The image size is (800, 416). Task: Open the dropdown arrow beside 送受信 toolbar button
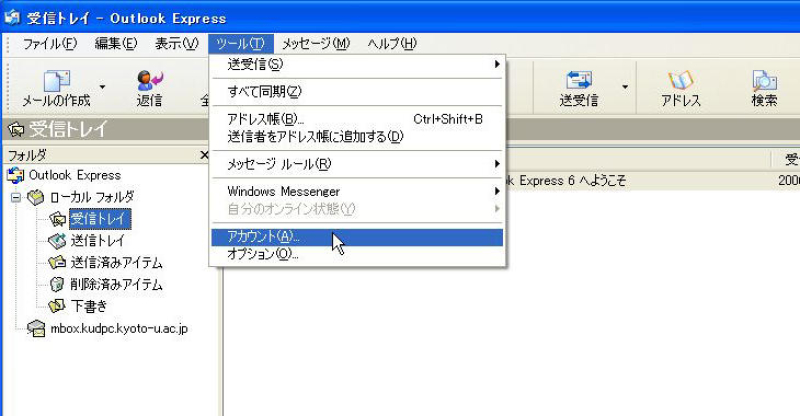tap(625, 87)
